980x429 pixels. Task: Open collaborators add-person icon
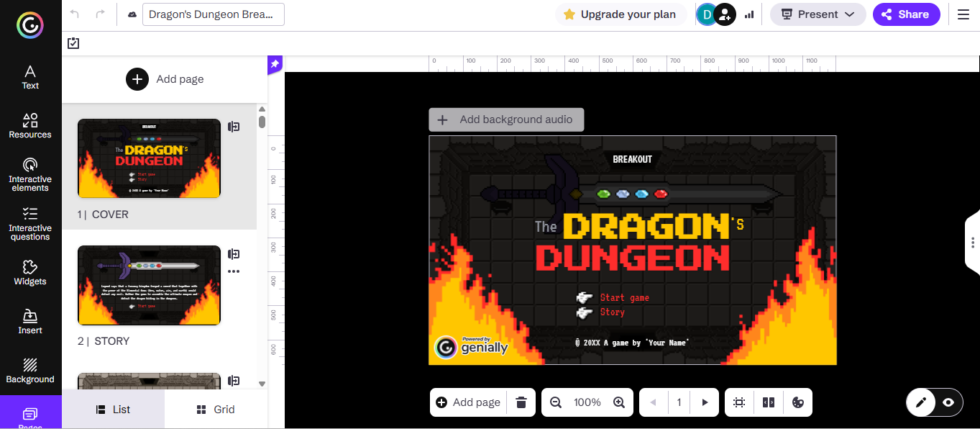coord(725,14)
